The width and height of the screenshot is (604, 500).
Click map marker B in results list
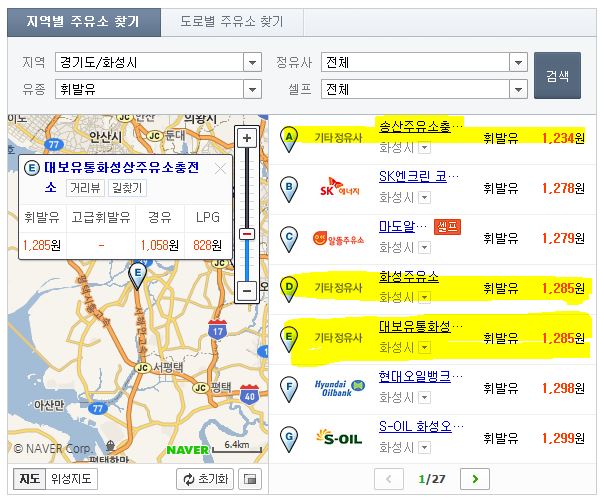click(289, 189)
